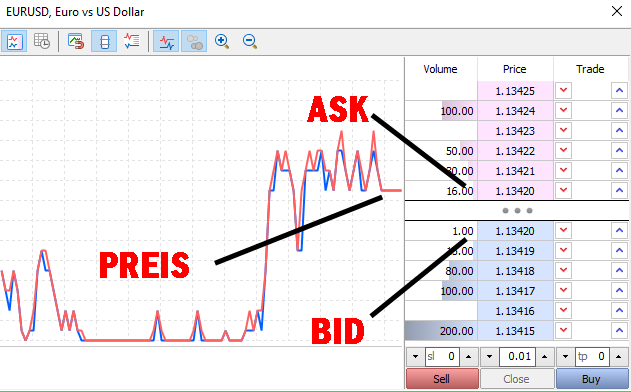Select bid price 1.13415 cell
Image resolution: width=631 pixels, height=392 pixels.
(x=516, y=331)
